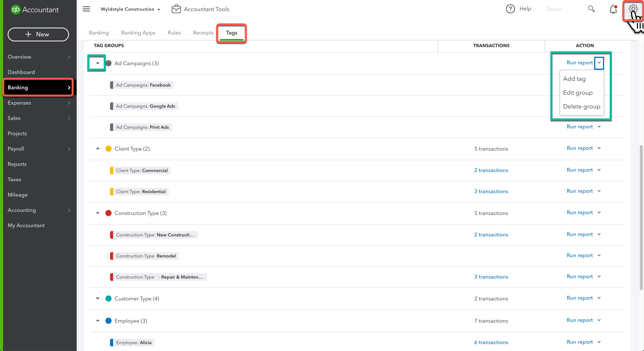Run report for Ad Campaigns group

point(579,63)
